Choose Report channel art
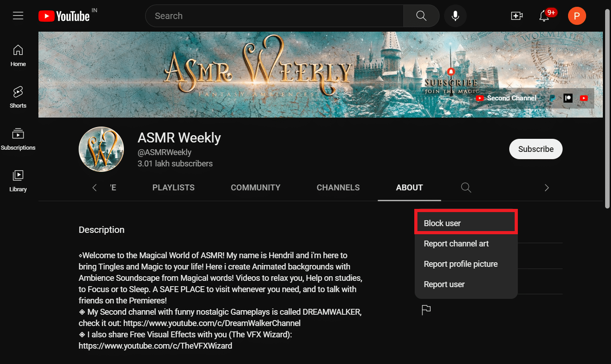 pyautogui.click(x=456, y=243)
